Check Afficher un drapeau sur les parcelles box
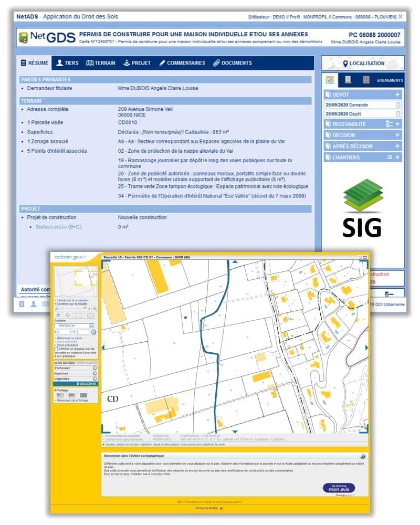The width and height of the screenshot is (420, 525). tap(56, 349)
